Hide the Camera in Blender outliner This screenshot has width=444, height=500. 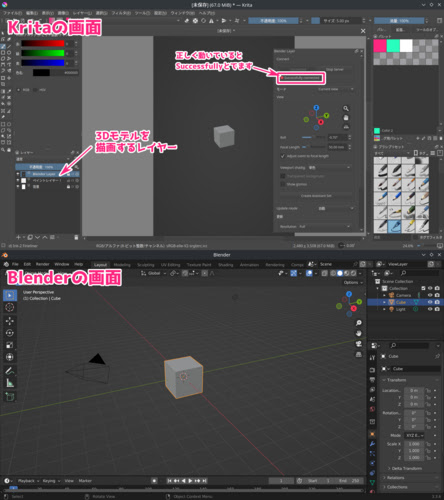pyautogui.click(x=430, y=295)
